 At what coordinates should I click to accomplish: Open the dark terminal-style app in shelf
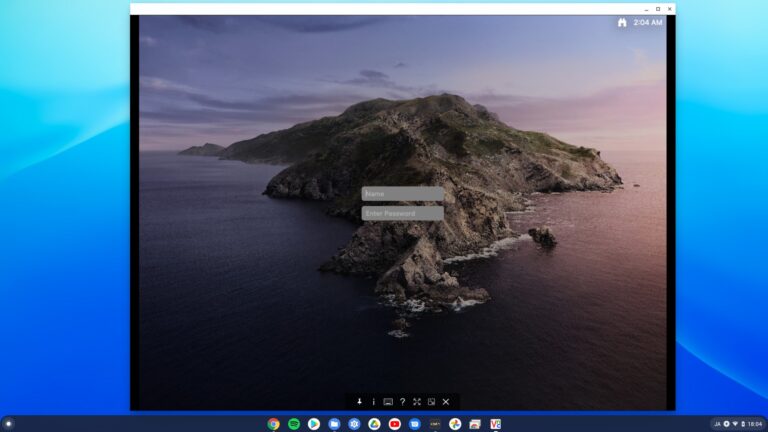[434, 424]
